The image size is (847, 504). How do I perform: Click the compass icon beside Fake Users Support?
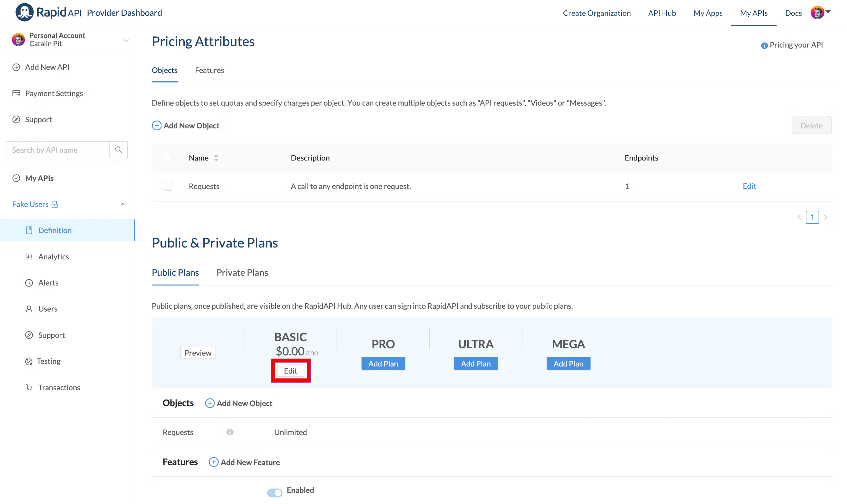[29, 335]
